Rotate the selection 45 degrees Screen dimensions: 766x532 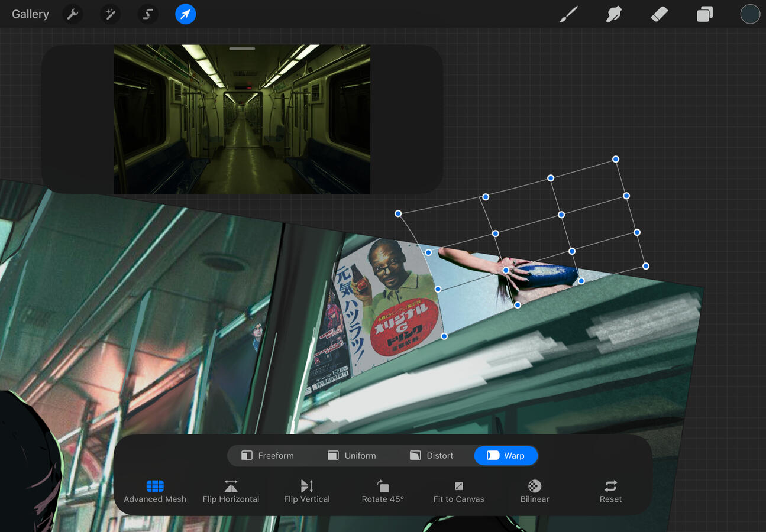click(383, 492)
